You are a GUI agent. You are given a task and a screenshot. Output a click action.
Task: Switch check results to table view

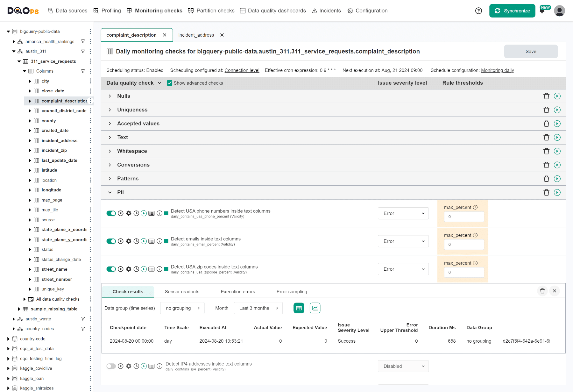(299, 308)
